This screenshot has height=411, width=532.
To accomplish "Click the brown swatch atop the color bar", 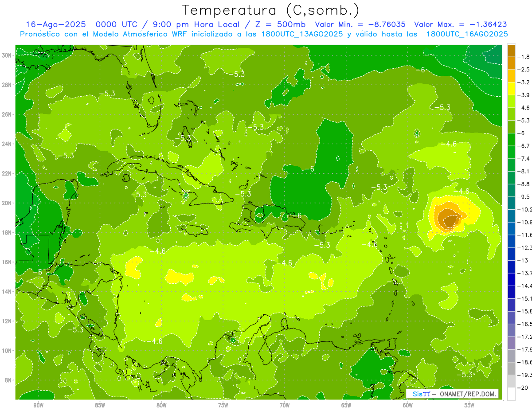I will 511,51.
